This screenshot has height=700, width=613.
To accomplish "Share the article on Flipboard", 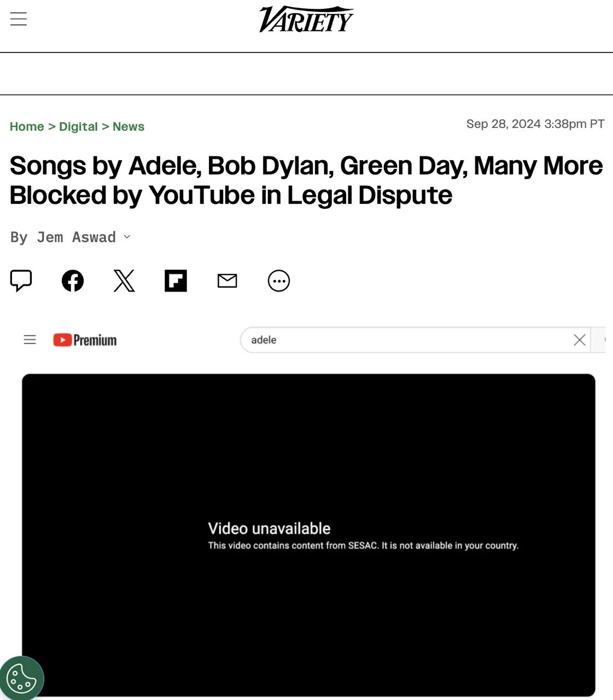I will point(176,281).
